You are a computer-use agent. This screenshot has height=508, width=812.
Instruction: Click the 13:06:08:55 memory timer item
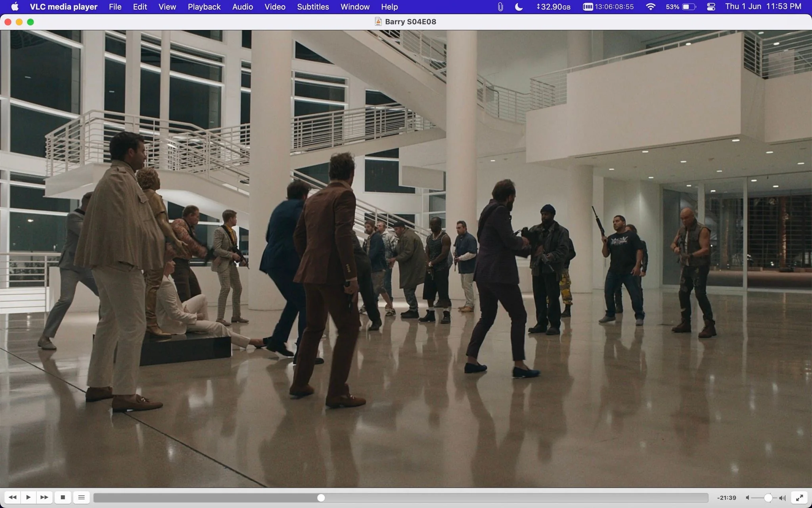point(608,7)
